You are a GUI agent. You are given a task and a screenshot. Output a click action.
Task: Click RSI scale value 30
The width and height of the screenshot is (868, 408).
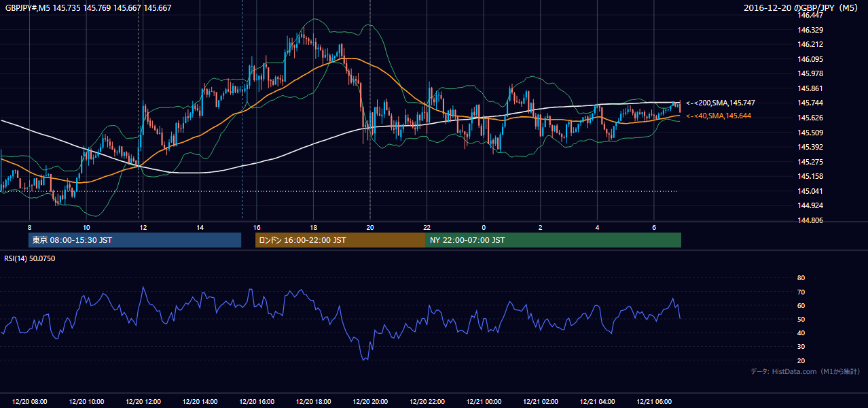tap(801, 346)
